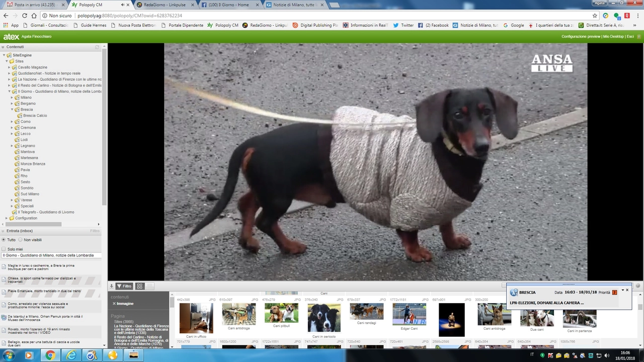Open Windows Media Player from taskbar
Viewport: 644px width, 362px height.
click(x=29, y=355)
